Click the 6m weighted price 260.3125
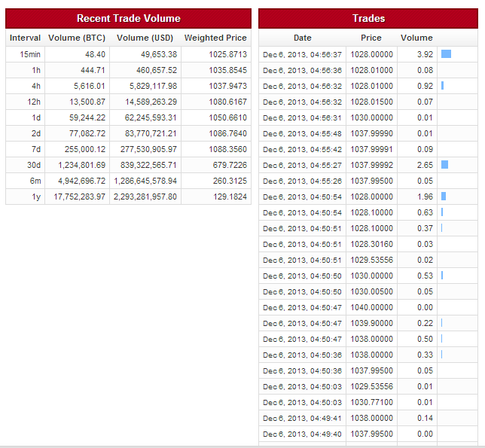Screen dimensions: 485x448 point(228,181)
